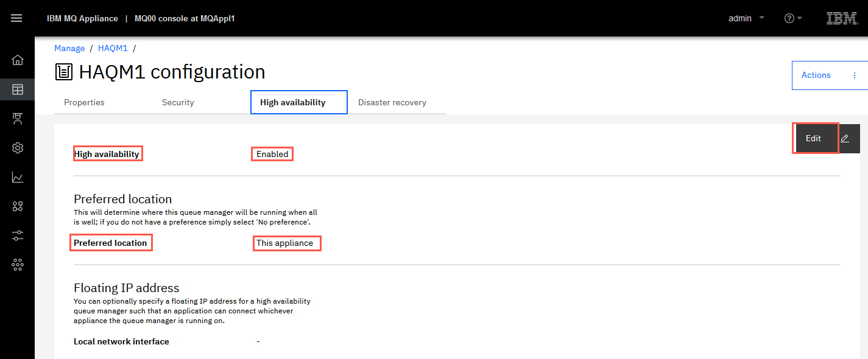Click the IBM MQ Appliance title
Image resolution: width=868 pixels, height=359 pixels.
click(82, 18)
